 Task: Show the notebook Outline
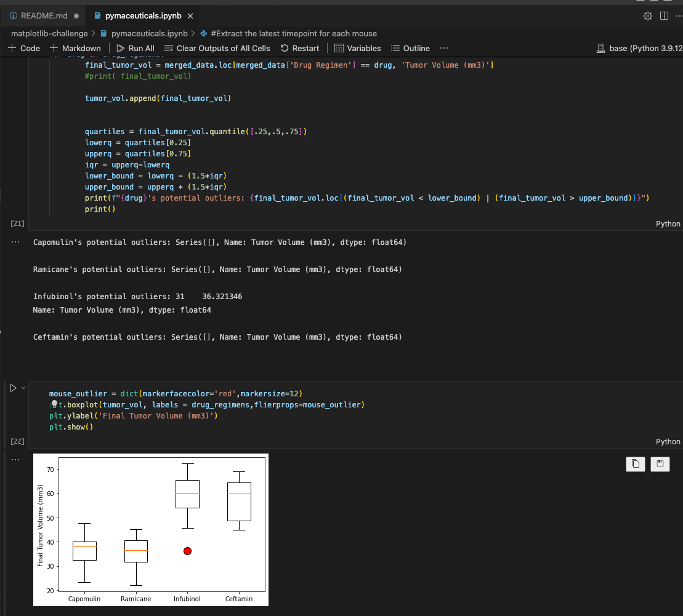(410, 49)
